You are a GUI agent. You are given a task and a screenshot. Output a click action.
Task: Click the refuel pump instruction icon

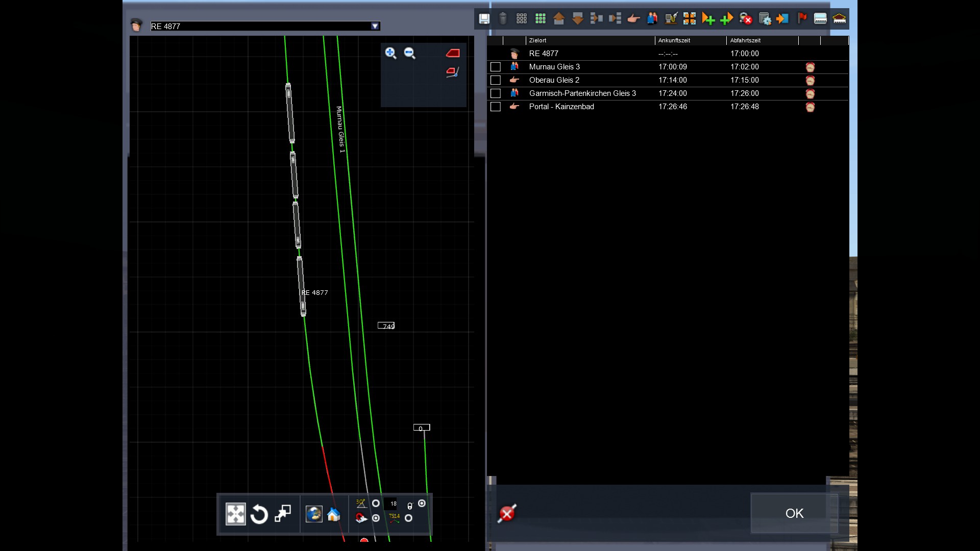[671, 19]
